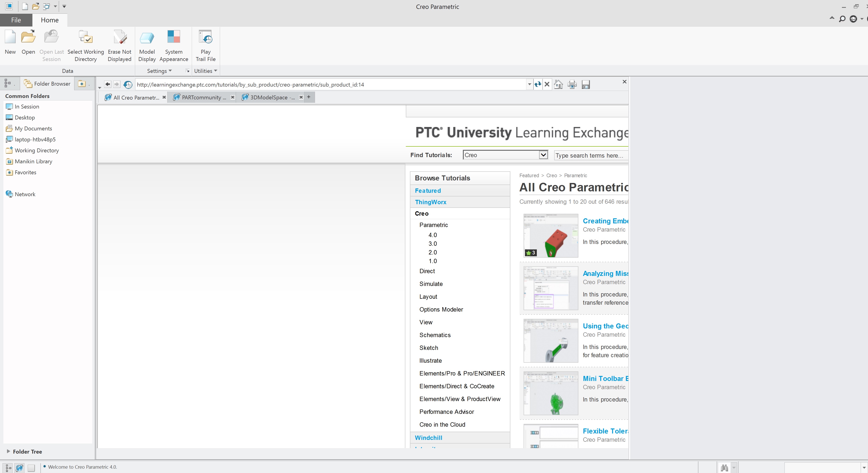Toggle the browser display icon in status bar
Screen dimensions: 868x473
[19, 468]
